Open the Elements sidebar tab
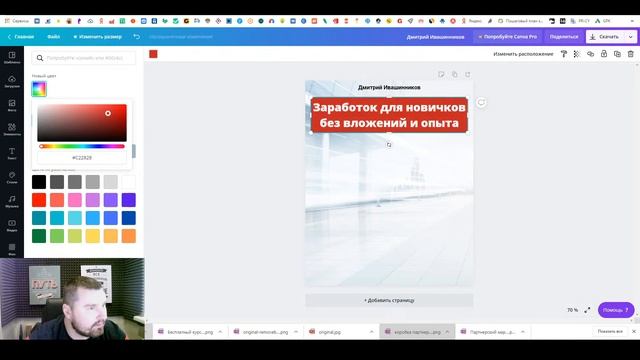The height and width of the screenshot is (360, 640). pos(12,129)
